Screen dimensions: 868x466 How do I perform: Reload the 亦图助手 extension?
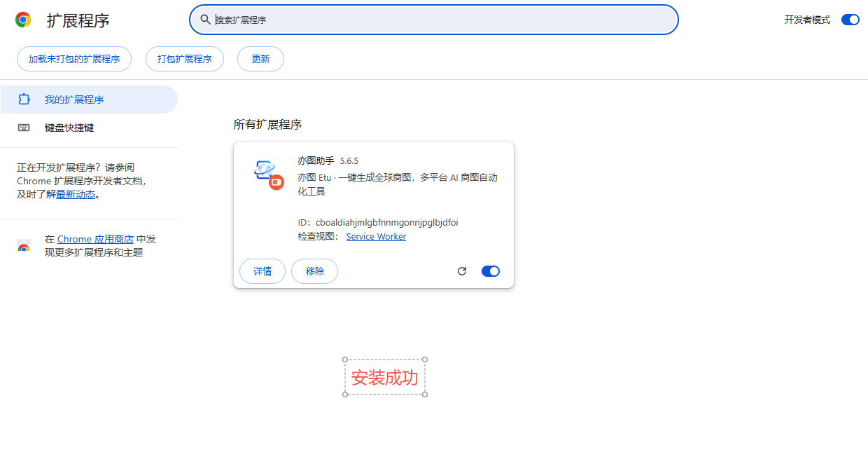462,271
